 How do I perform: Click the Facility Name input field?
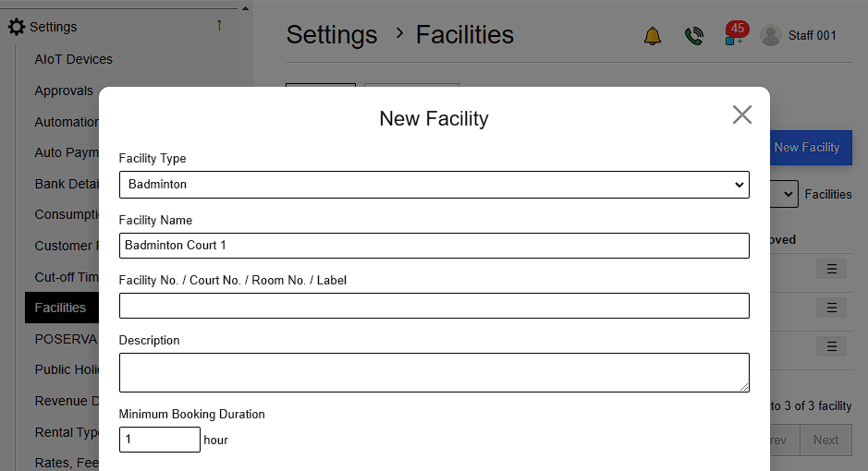pos(434,246)
